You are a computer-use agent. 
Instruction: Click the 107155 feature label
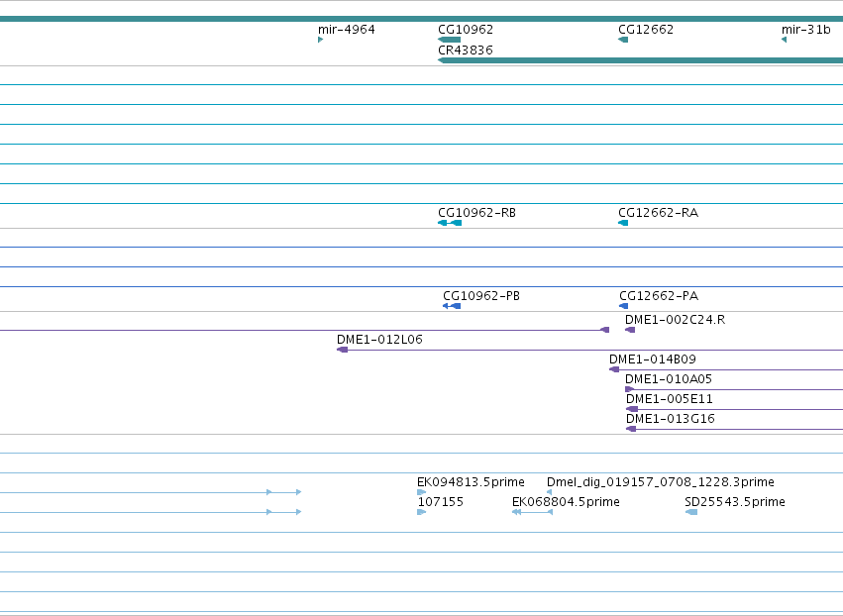440,502
